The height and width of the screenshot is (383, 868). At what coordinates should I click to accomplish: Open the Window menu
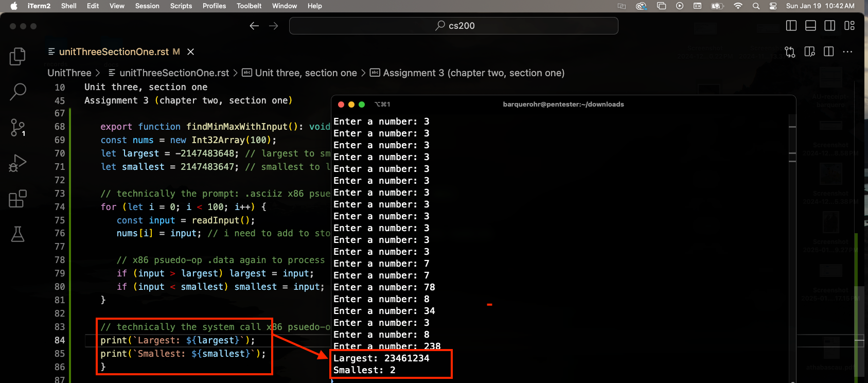pos(285,6)
